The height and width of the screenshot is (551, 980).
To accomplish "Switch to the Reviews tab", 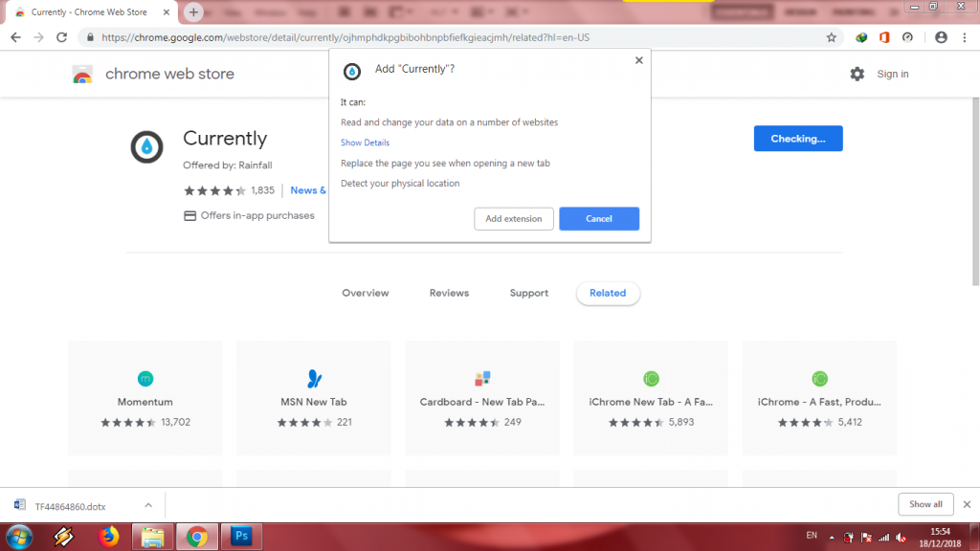I will coord(449,293).
